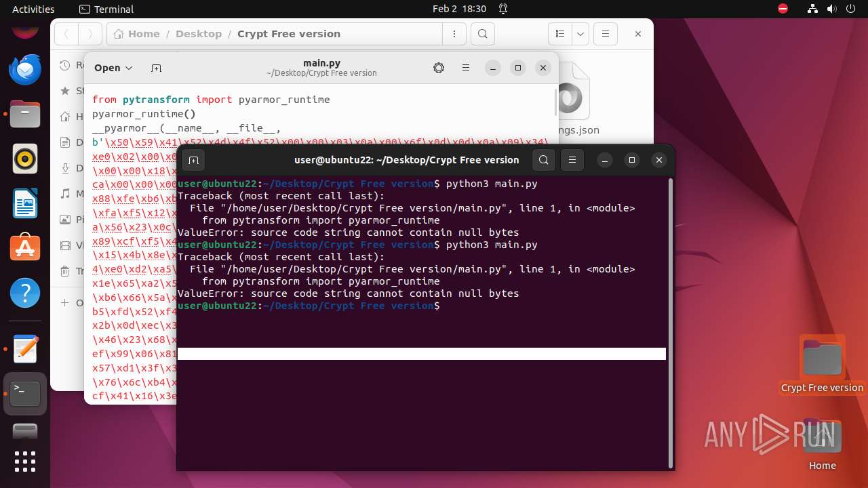Expand the view options dropdown in Files

(x=580, y=34)
